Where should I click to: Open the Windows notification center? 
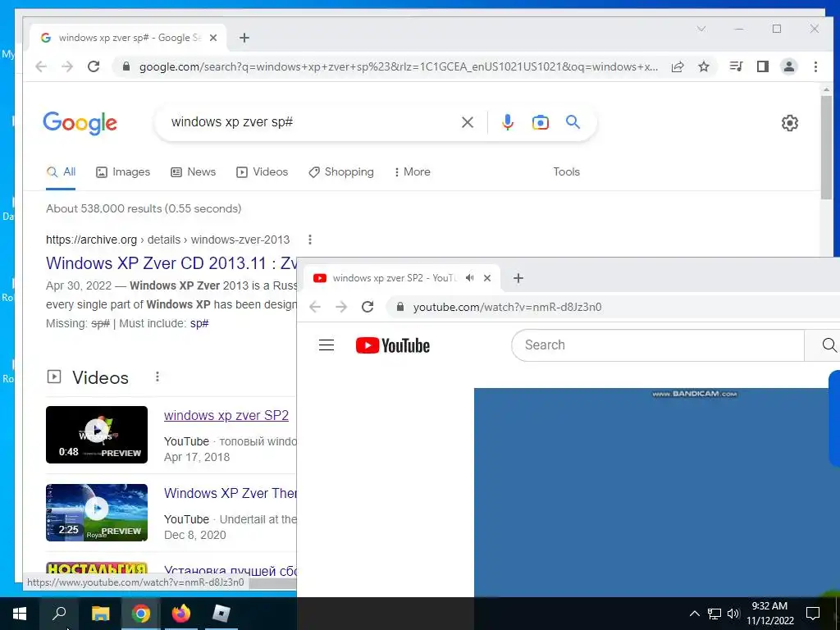tap(813, 614)
